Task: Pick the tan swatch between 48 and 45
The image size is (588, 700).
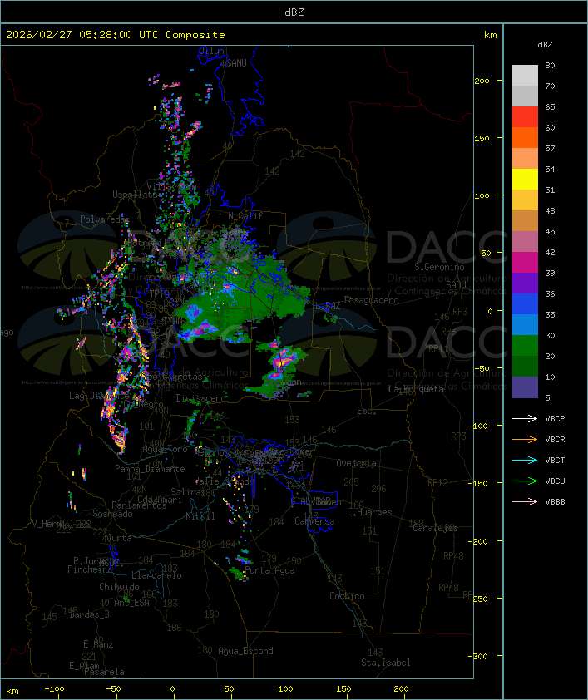Action: coord(525,221)
